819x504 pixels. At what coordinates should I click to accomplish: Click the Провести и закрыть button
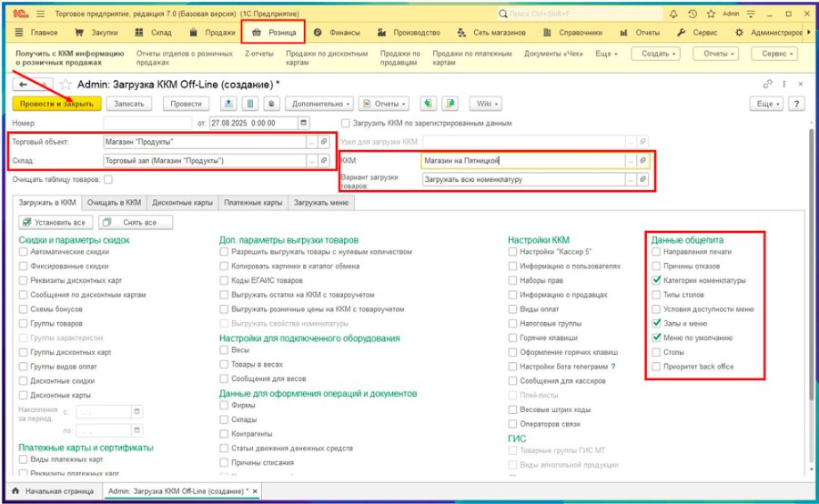click(56, 104)
